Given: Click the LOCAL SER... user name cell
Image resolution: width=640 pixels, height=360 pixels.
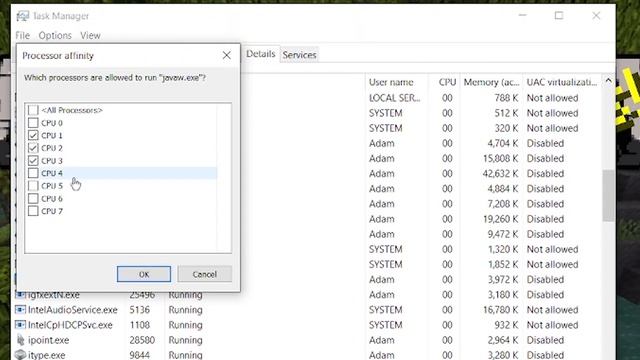Looking at the screenshot, I should (x=394, y=98).
